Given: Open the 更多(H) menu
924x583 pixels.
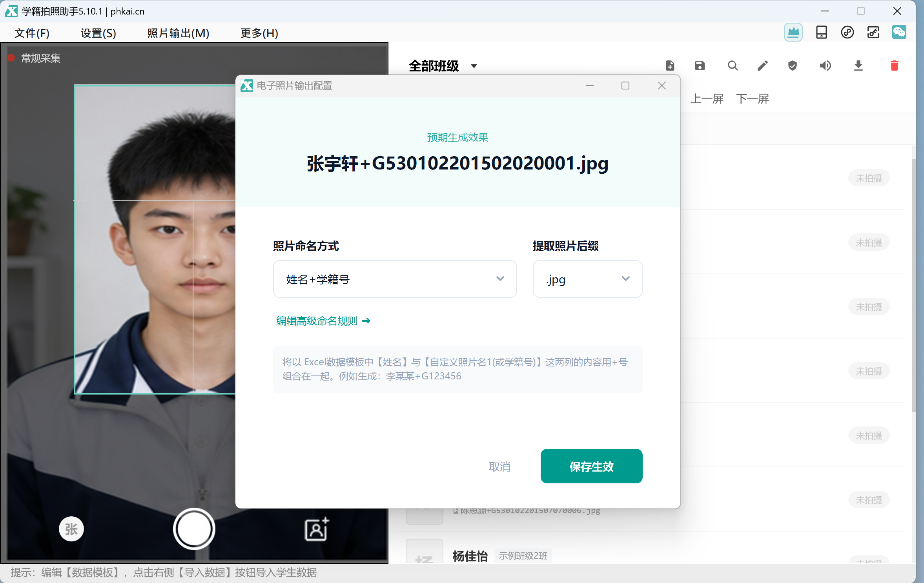Looking at the screenshot, I should point(259,33).
